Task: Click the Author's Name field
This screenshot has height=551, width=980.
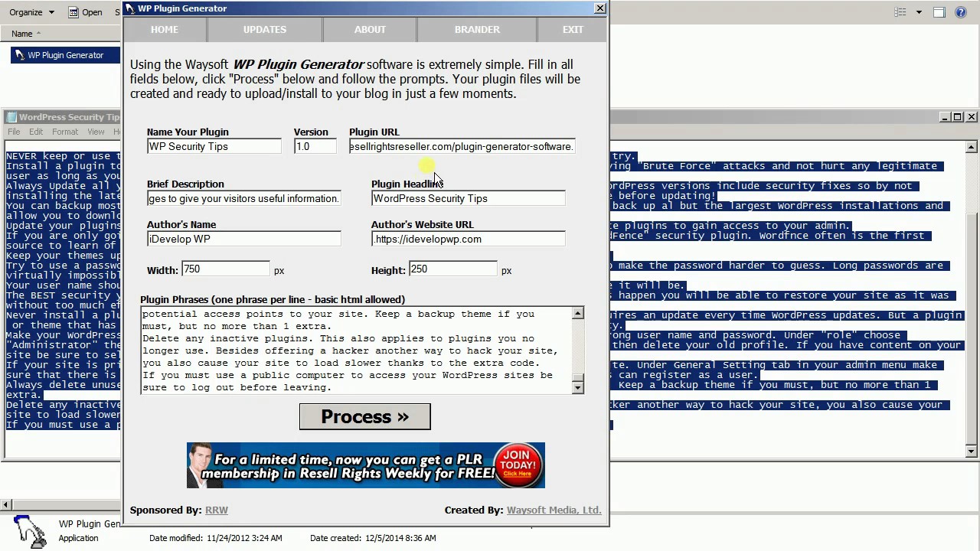Action: pos(243,239)
